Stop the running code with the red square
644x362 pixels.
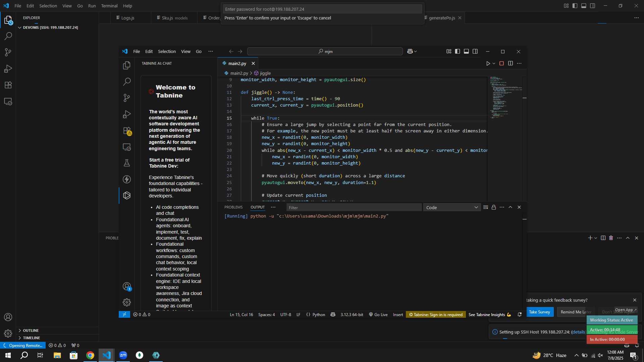[502, 63]
